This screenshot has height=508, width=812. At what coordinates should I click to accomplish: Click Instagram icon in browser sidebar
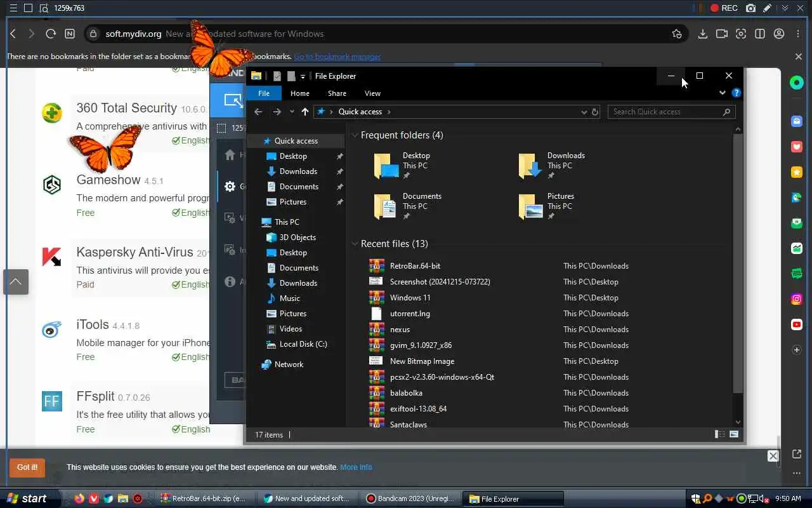797,299
